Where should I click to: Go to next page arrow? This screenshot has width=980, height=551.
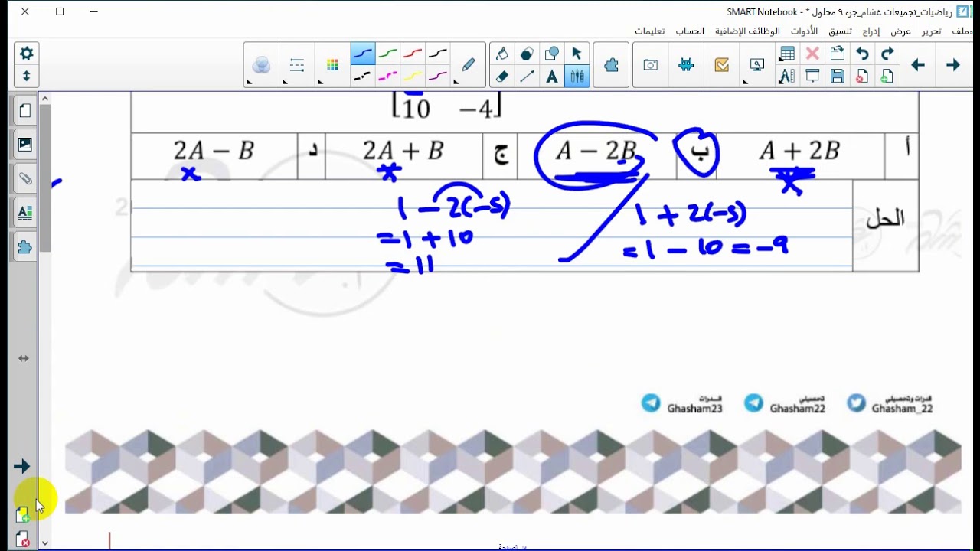pyautogui.click(x=952, y=65)
